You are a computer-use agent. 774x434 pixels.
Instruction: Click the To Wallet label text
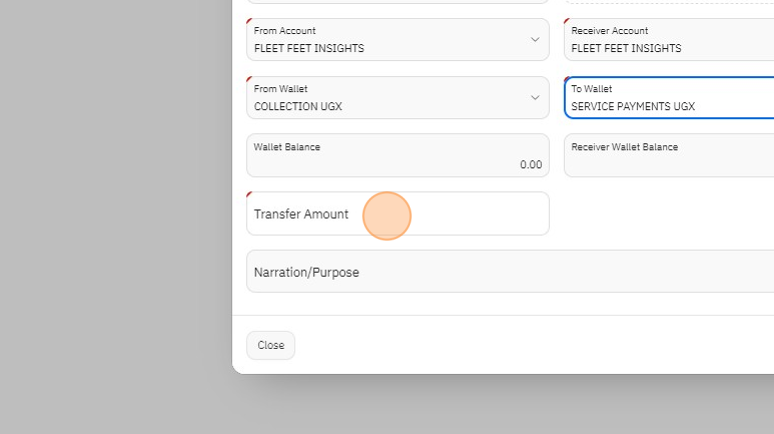click(x=591, y=89)
